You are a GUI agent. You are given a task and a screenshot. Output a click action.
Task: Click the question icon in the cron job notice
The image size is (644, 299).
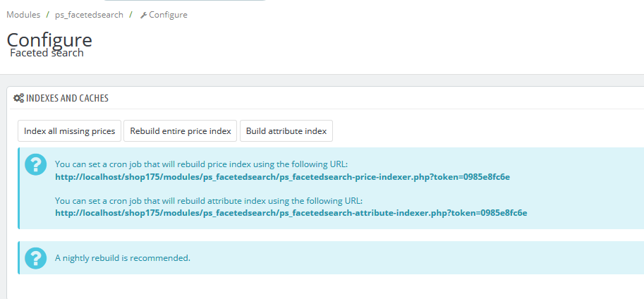coord(35,165)
